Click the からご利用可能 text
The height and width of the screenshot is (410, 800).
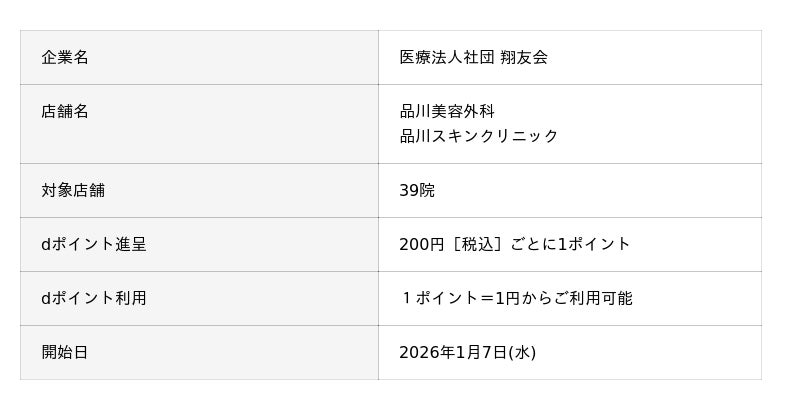[x=582, y=298]
